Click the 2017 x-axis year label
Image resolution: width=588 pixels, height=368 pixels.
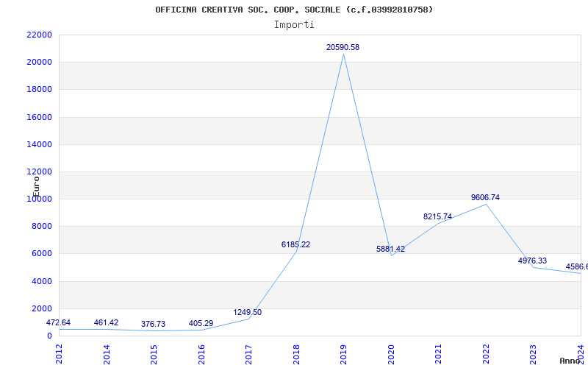click(x=248, y=354)
